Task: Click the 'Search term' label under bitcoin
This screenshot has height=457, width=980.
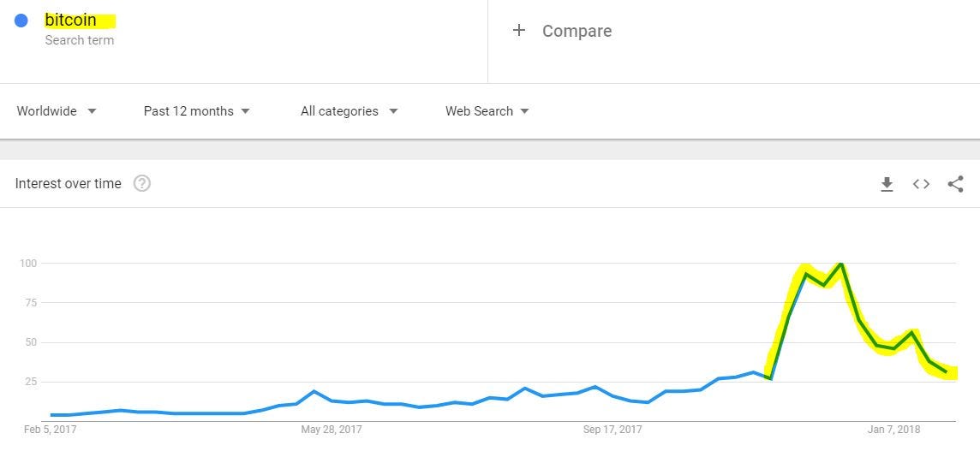Action: pos(79,40)
